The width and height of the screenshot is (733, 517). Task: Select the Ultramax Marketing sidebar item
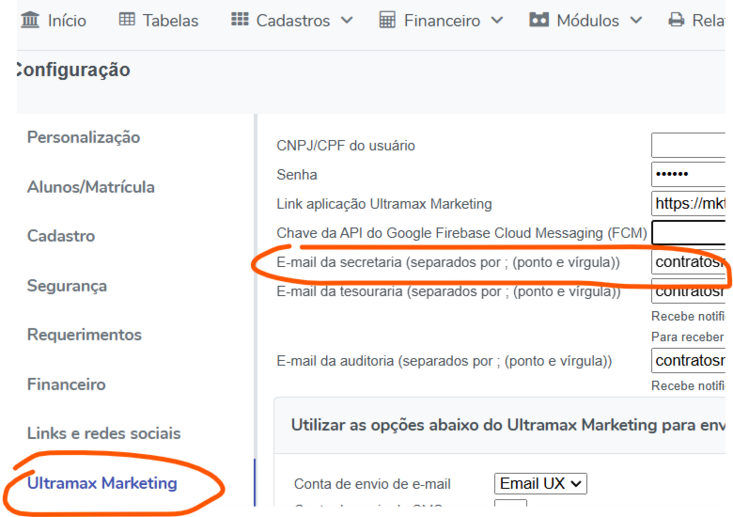(x=102, y=483)
